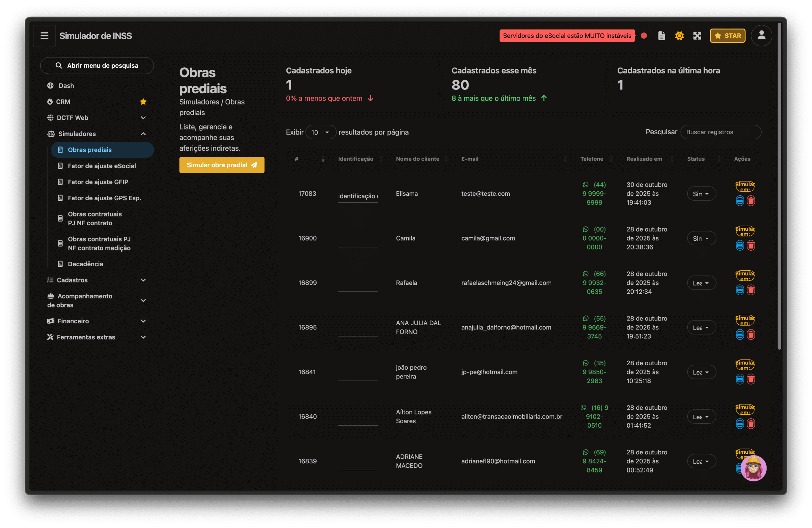Open Fator de ajuste eSocial menu item
The image size is (812, 528).
[102, 166]
